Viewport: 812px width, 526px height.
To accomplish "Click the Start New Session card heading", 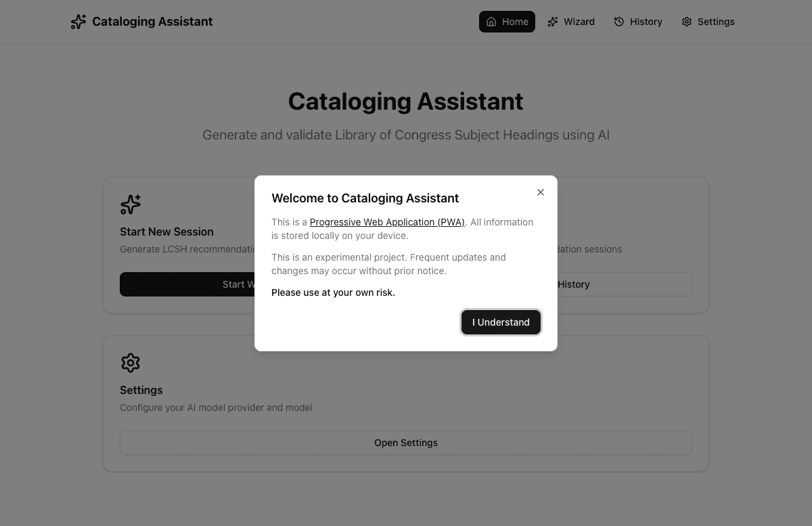I will [166, 232].
